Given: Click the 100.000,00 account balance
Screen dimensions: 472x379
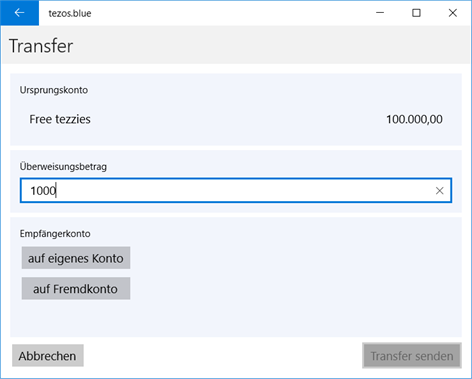Looking at the screenshot, I should (x=414, y=119).
